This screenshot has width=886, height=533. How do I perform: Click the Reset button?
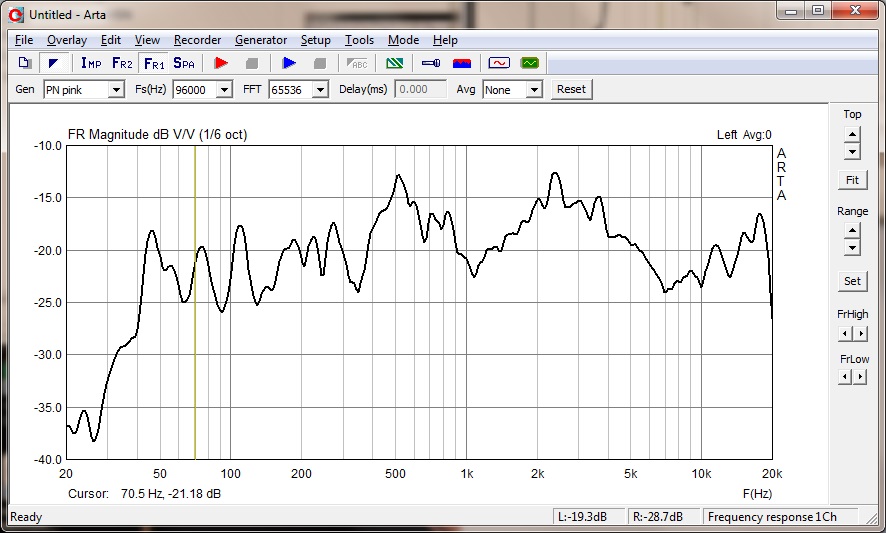tap(571, 89)
